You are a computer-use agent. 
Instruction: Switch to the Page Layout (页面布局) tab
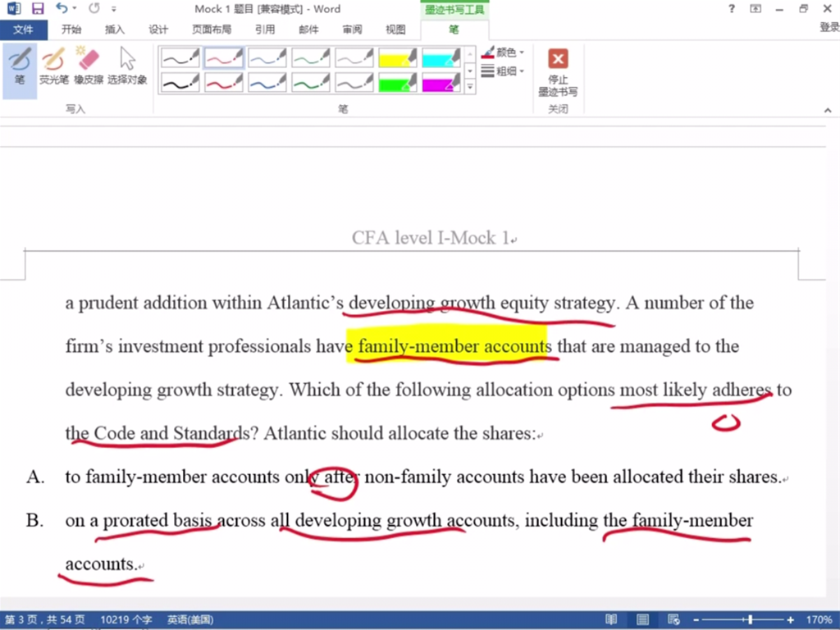212,30
